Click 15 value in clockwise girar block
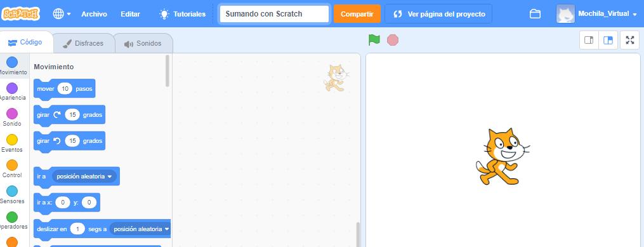 [x=73, y=115]
